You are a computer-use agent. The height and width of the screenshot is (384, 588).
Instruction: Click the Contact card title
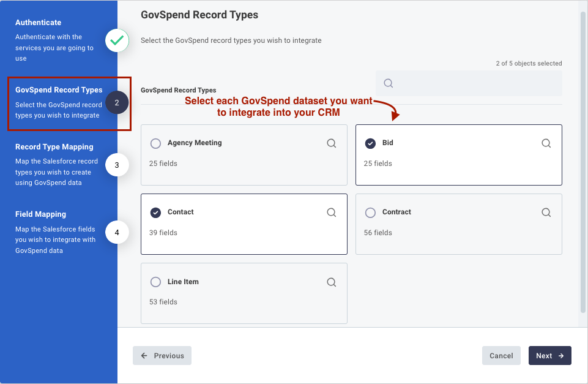[x=180, y=212]
